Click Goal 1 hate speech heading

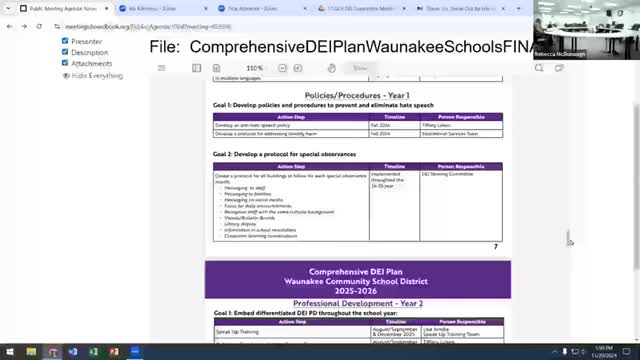click(x=323, y=105)
